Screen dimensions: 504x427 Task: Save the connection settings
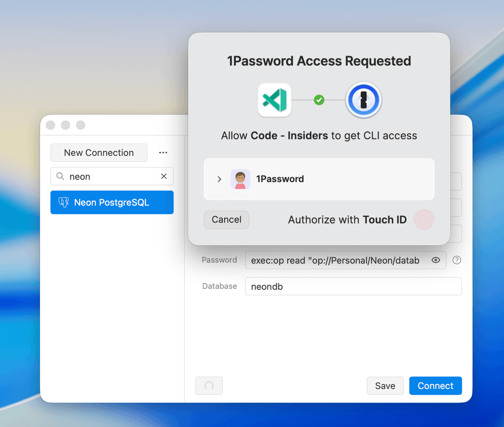click(x=385, y=386)
